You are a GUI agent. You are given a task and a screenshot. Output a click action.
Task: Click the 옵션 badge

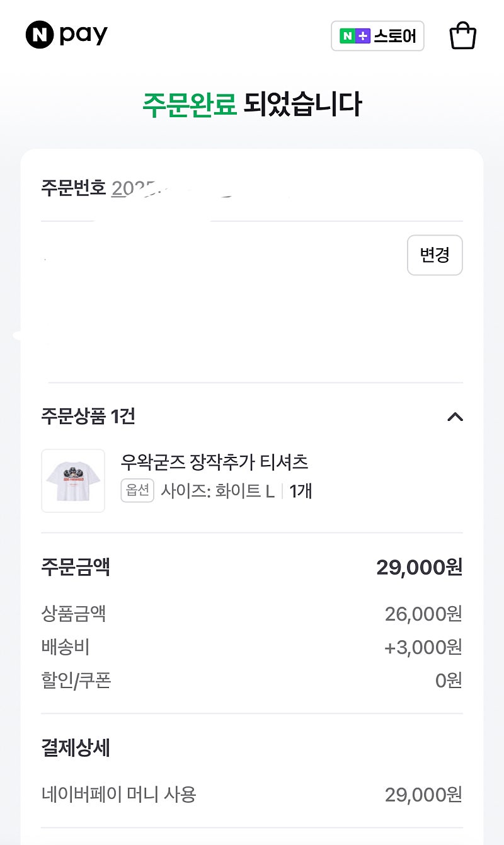(x=137, y=490)
